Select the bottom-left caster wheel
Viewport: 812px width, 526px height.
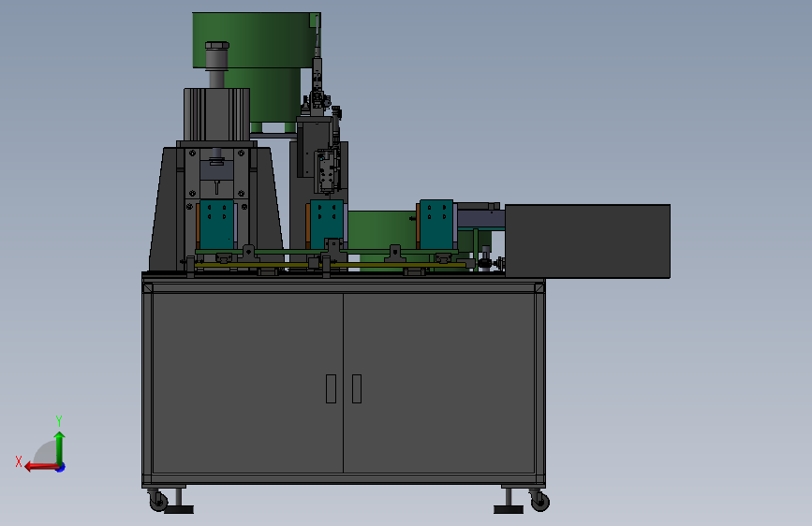pyautogui.click(x=158, y=501)
